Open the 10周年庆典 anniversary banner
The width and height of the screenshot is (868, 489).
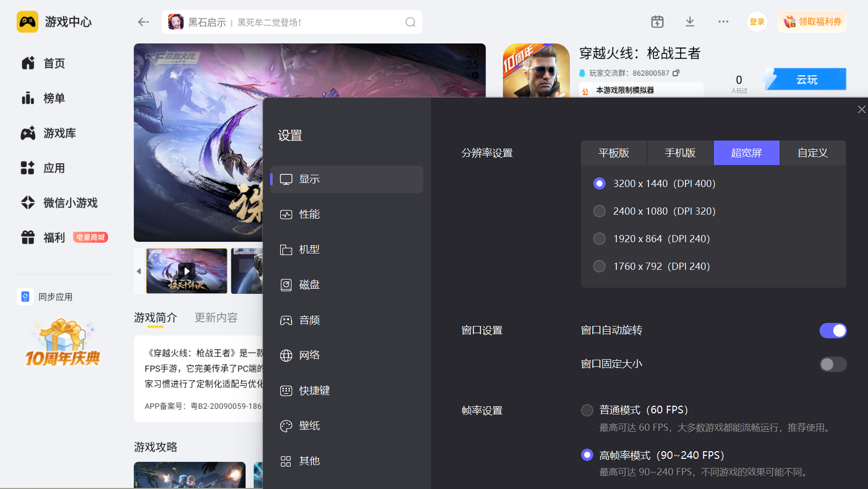click(x=62, y=342)
